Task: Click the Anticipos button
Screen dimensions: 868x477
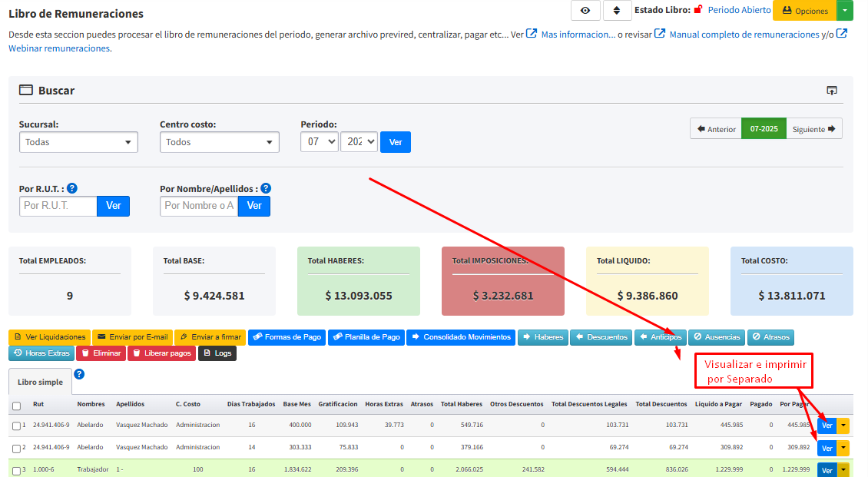Action: coord(661,337)
